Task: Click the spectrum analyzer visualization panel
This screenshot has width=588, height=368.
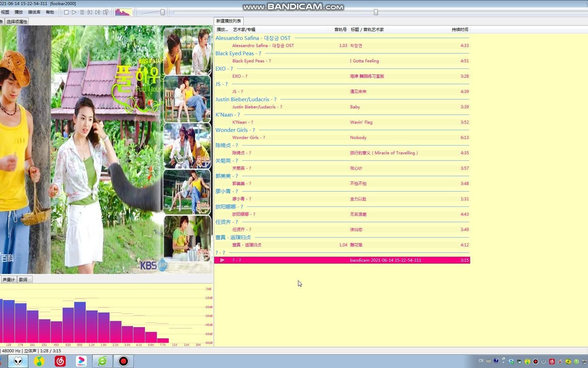Action: (x=106, y=316)
